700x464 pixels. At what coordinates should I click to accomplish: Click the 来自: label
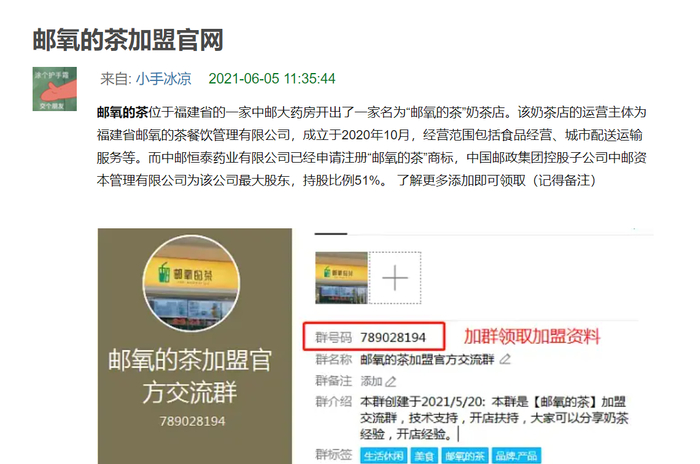coord(116,79)
